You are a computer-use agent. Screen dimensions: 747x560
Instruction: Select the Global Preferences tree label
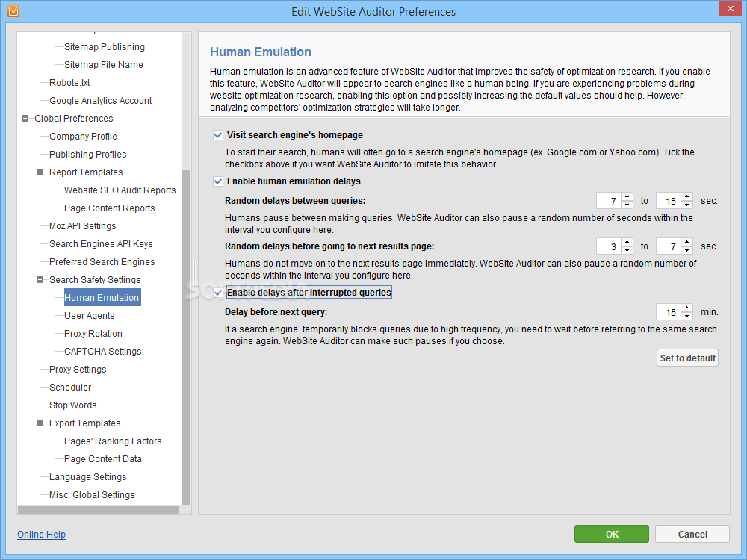(74, 119)
